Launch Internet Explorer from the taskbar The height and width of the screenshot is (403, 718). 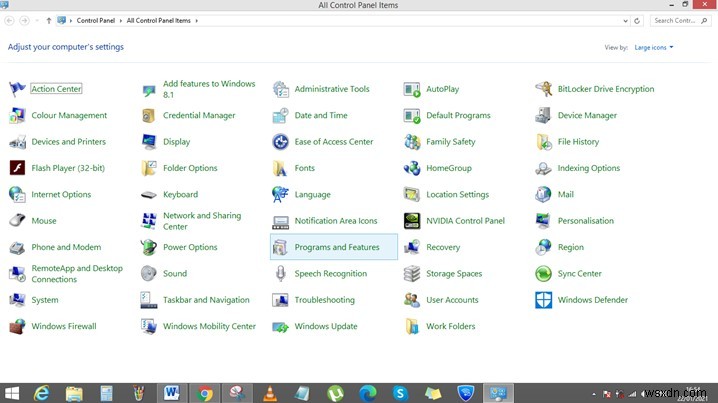(42, 393)
